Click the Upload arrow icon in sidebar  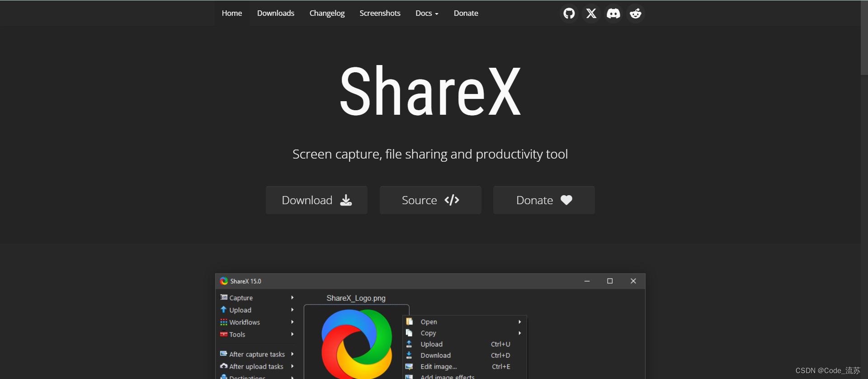pos(223,309)
